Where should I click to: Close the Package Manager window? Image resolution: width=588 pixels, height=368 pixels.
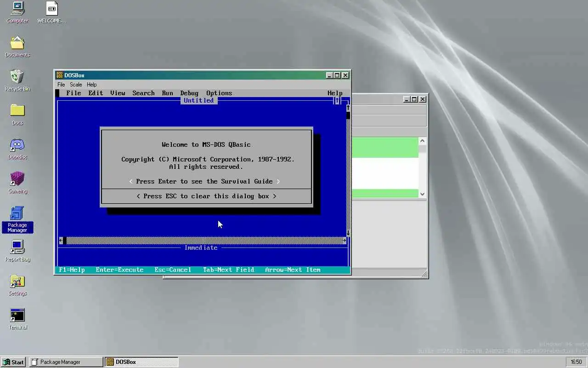tap(423, 99)
